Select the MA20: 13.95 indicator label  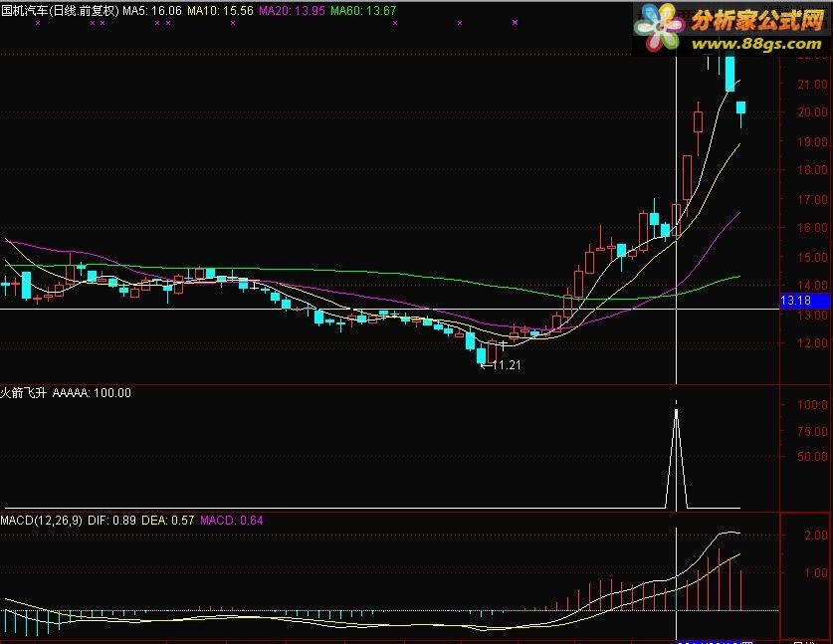(292, 11)
